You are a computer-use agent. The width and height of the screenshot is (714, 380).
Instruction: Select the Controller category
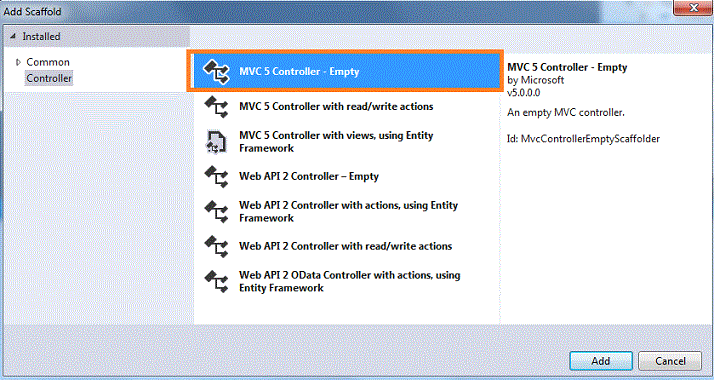click(49, 78)
